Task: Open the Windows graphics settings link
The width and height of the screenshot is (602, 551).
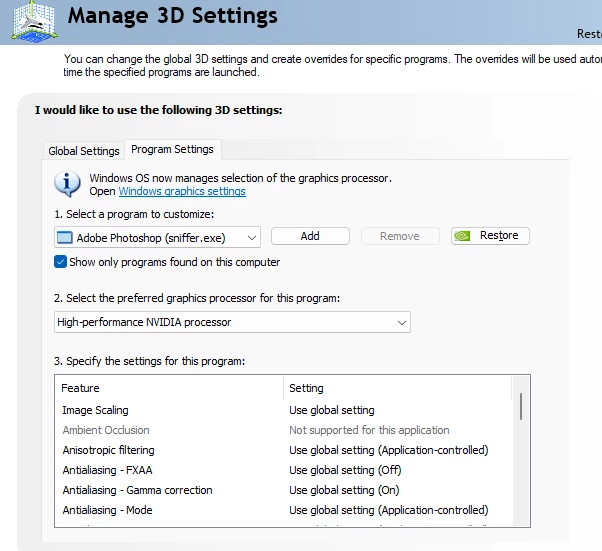Action: pyautogui.click(x=182, y=191)
